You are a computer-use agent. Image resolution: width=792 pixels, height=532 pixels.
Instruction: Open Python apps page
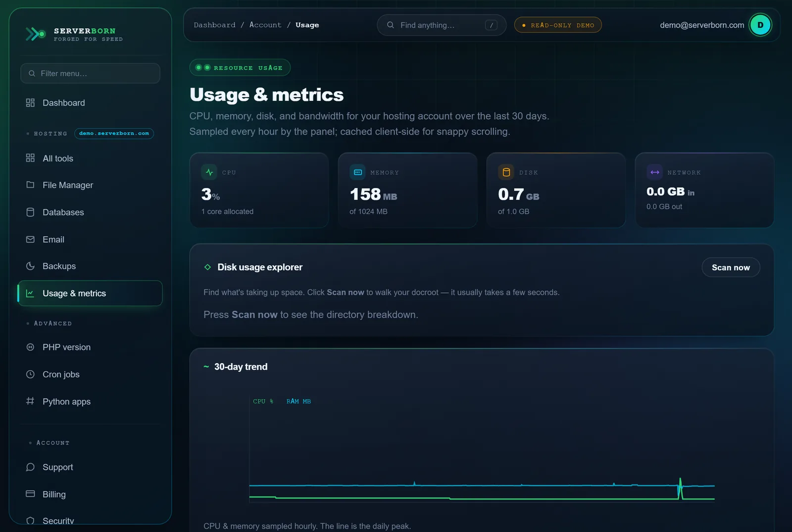pyautogui.click(x=90, y=402)
